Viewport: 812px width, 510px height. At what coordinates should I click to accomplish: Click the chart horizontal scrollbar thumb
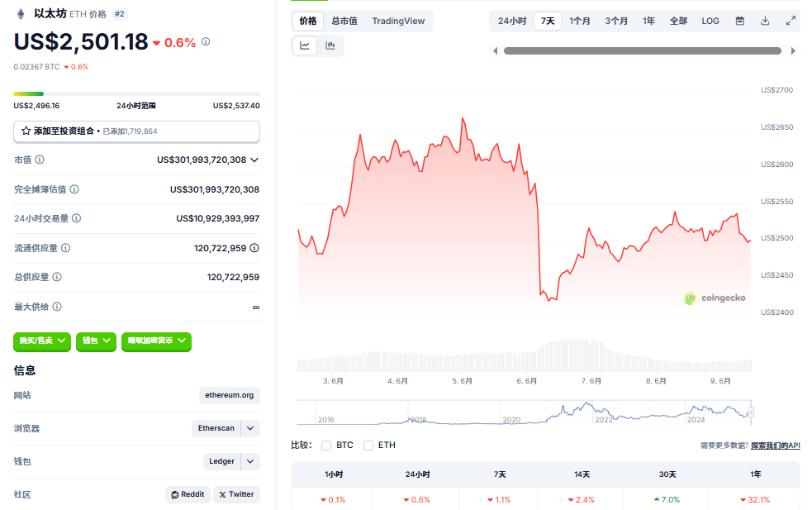(643, 50)
